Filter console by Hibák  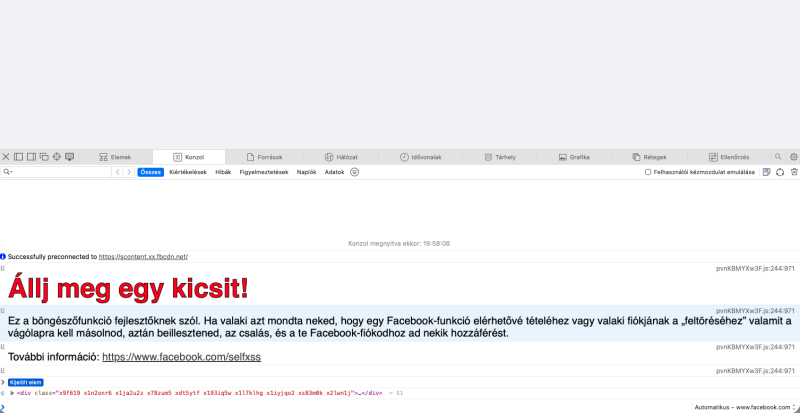223,172
